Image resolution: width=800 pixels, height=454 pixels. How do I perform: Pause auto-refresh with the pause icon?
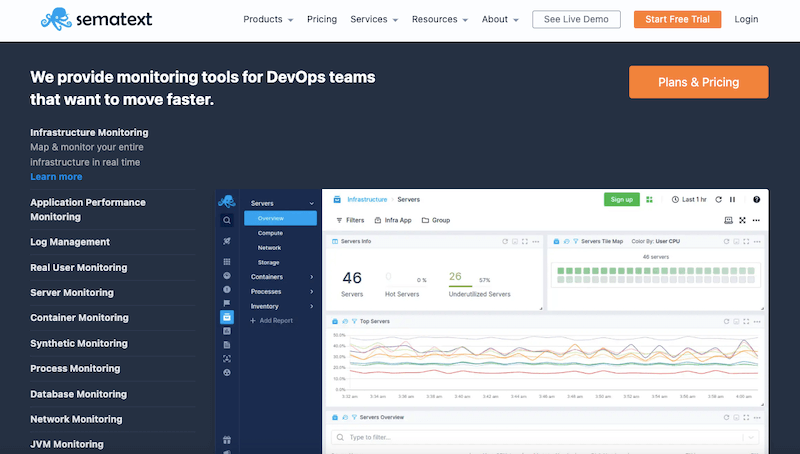click(x=733, y=199)
